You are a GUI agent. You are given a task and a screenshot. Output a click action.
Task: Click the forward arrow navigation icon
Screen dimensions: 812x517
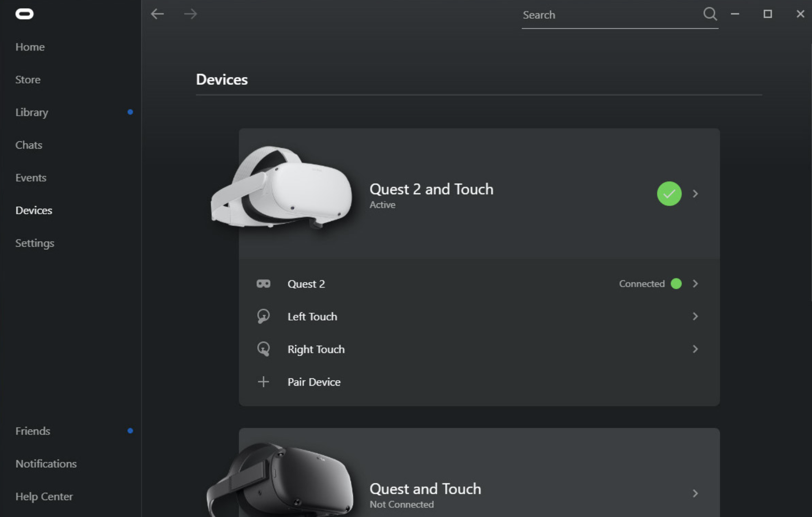click(190, 14)
